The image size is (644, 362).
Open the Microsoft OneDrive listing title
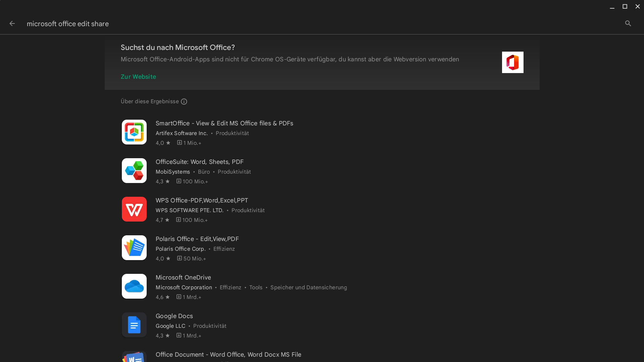(183, 278)
